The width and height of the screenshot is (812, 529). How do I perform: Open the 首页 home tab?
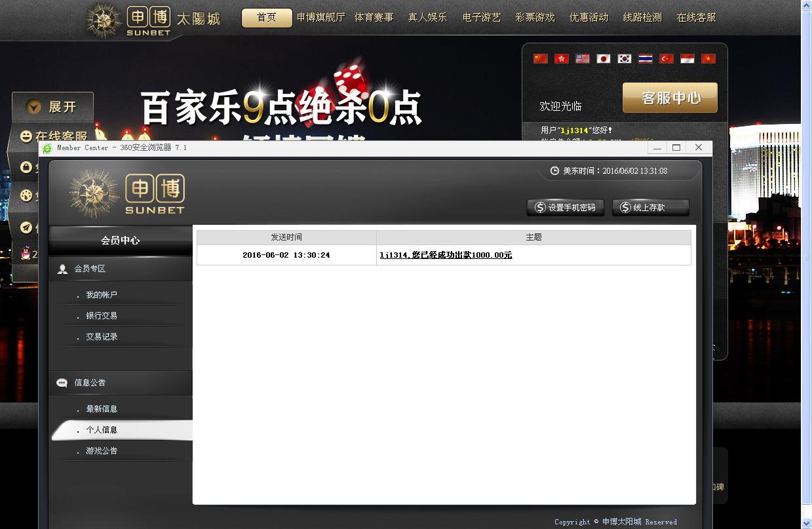click(x=267, y=18)
